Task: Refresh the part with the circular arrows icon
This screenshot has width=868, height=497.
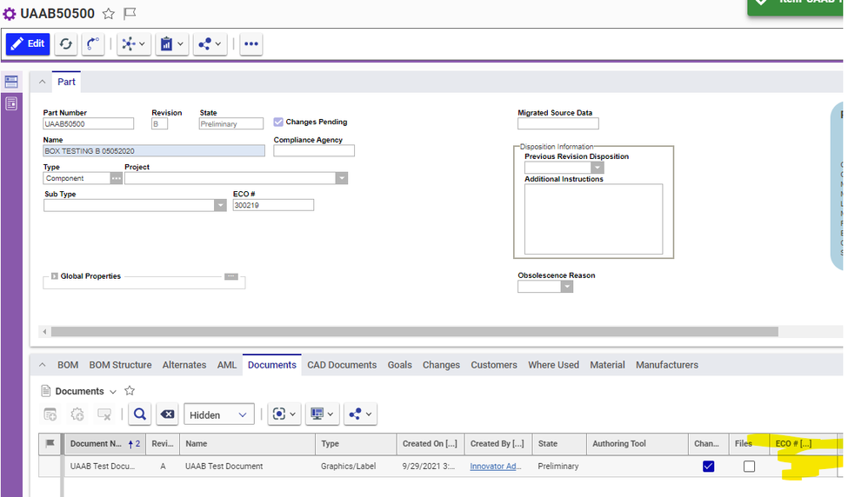Action: [66, 43]
